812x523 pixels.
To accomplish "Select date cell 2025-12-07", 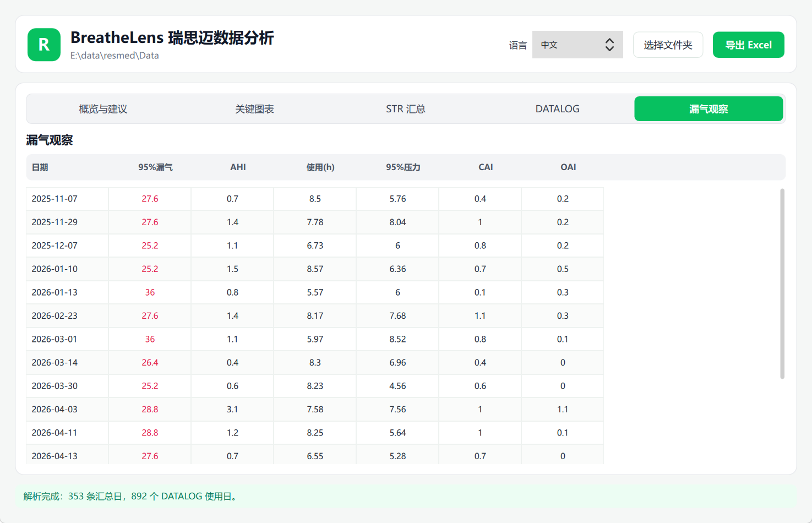I will point(67,246).
